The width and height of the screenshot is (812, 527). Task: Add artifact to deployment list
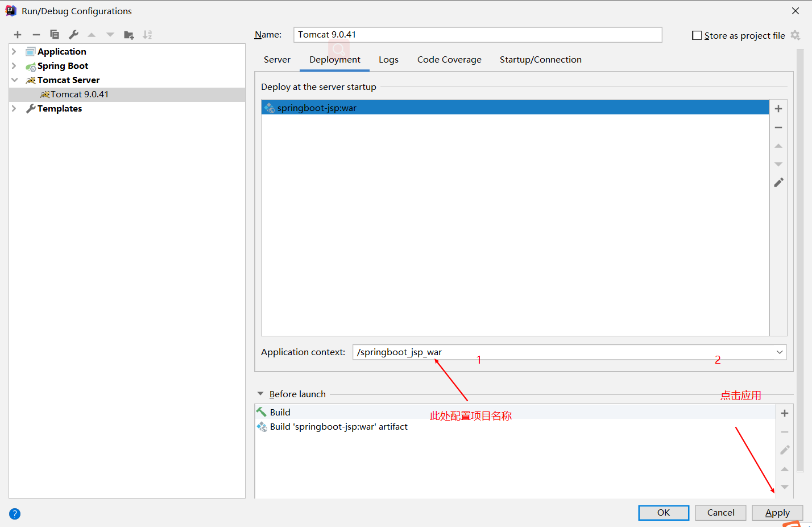tap(778, 109)
